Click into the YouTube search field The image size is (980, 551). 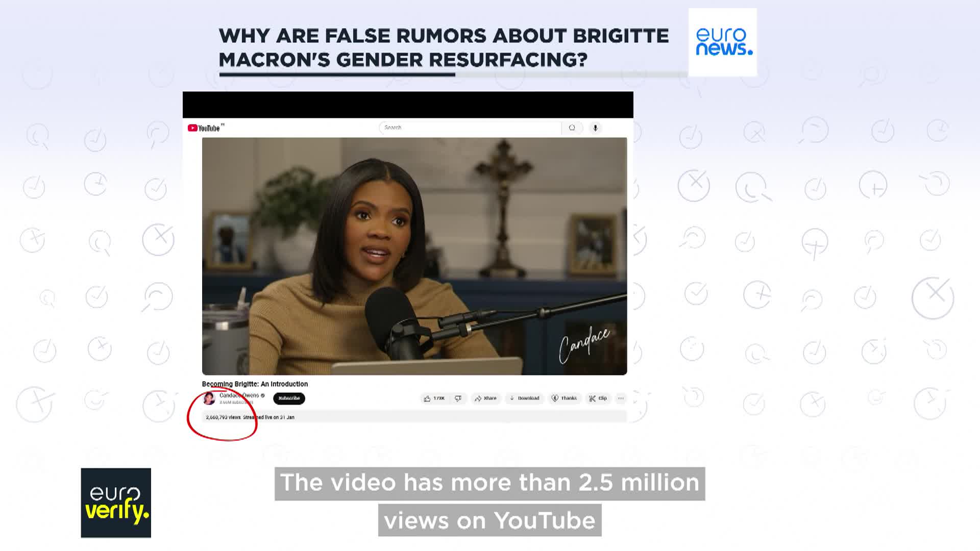(470, 128)
